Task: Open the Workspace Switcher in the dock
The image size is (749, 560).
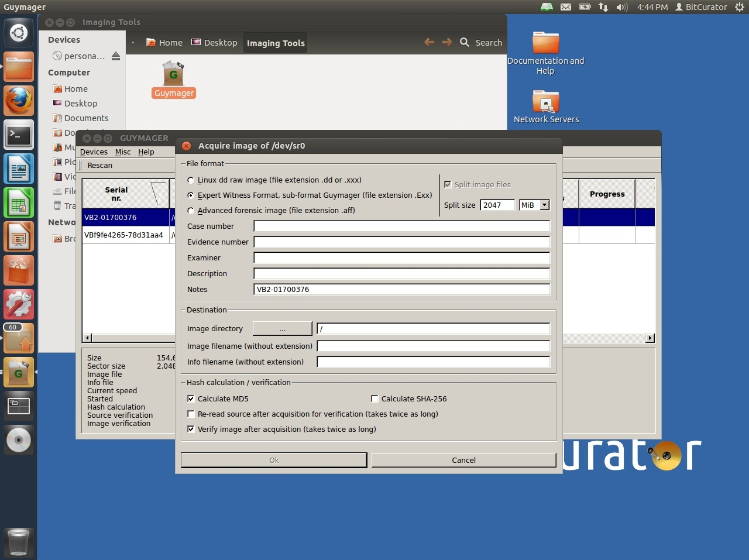Action: (19, 406)
